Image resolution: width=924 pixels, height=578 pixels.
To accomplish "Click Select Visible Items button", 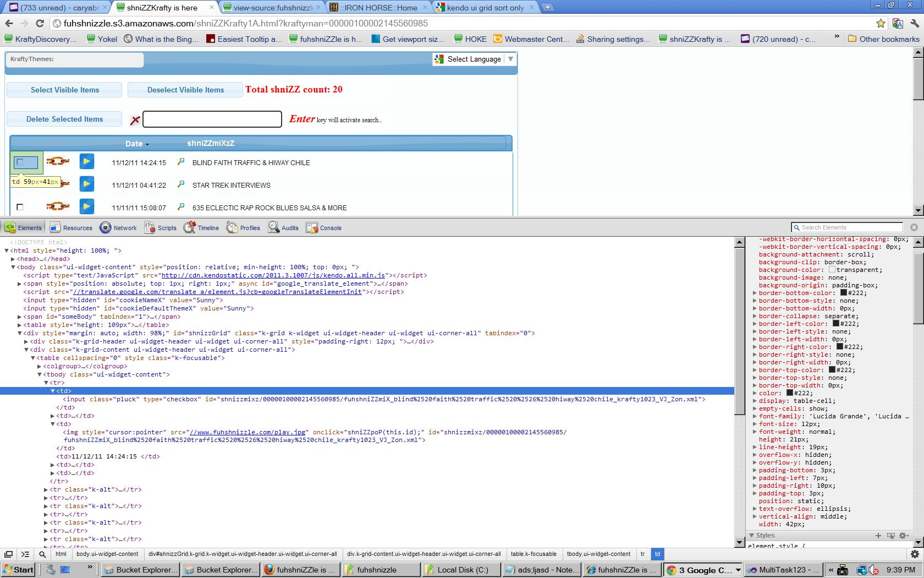I will (64, 90).
